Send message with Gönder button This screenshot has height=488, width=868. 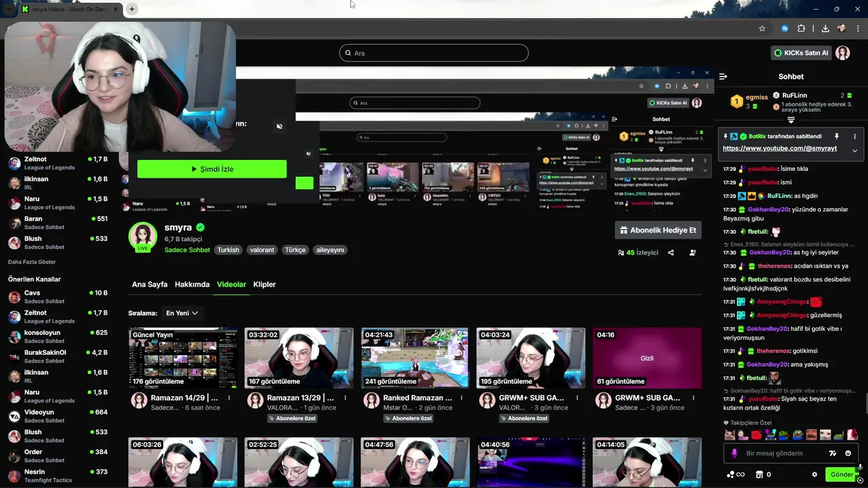click(842, 474)
